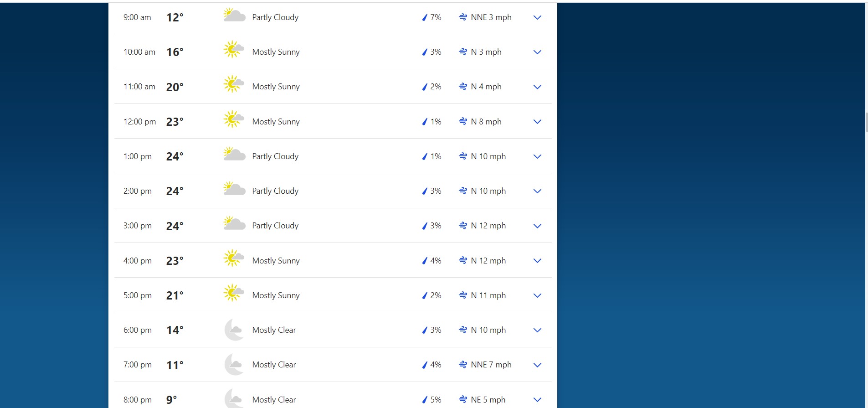Click the 2% precipitation at 5:00 pm
This screenshot has width=868, height=408.
436,295
